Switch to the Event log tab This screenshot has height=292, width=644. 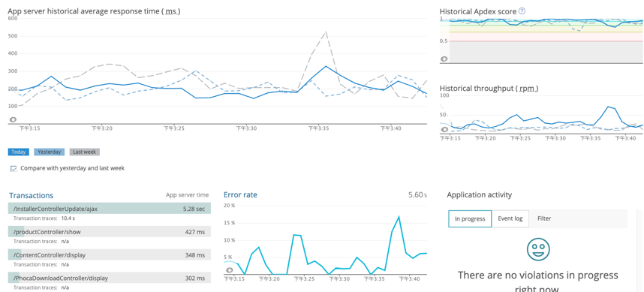[510, 218]
